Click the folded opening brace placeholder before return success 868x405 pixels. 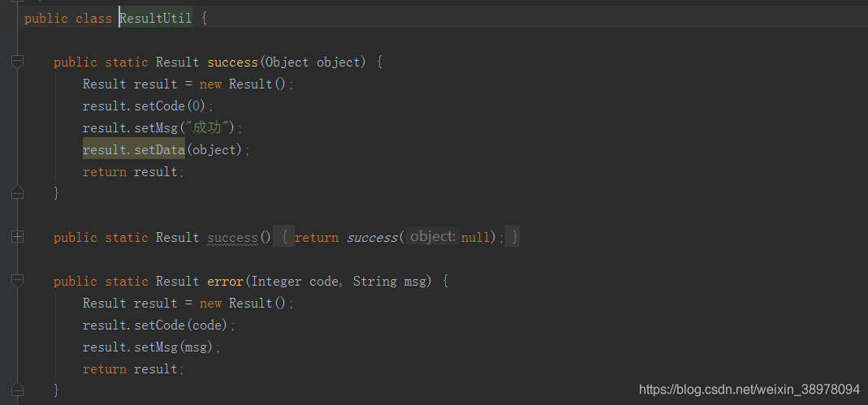pos(284,237)
